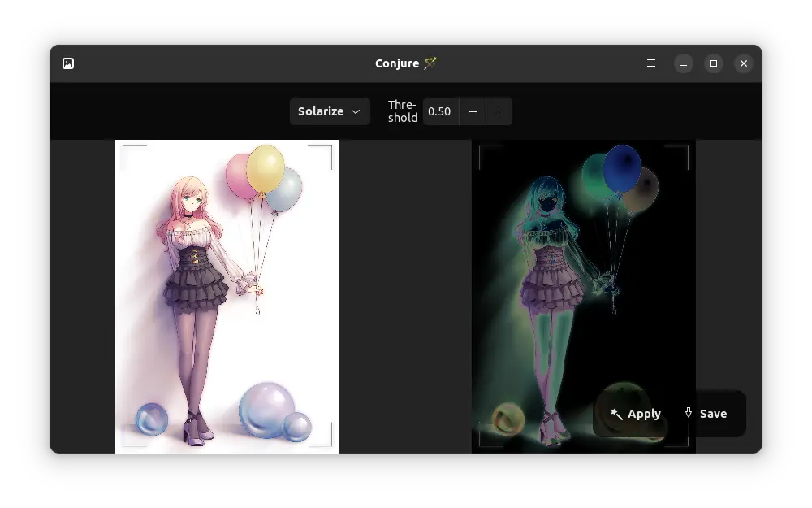
Task: Grab top-left crop corner of original image
Action: [x=124, y=148]
